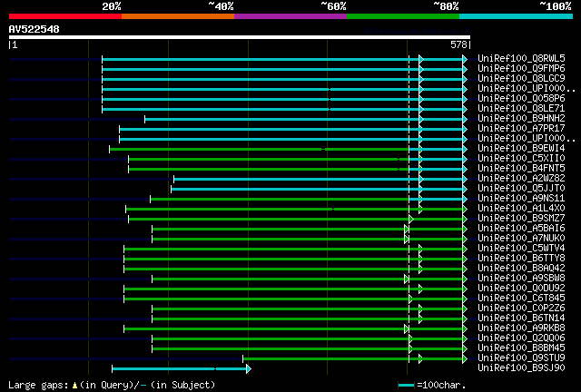Open hit UniRef100_Q058P6 label
This screenshot has width=581, height=392.
point(521,99)
